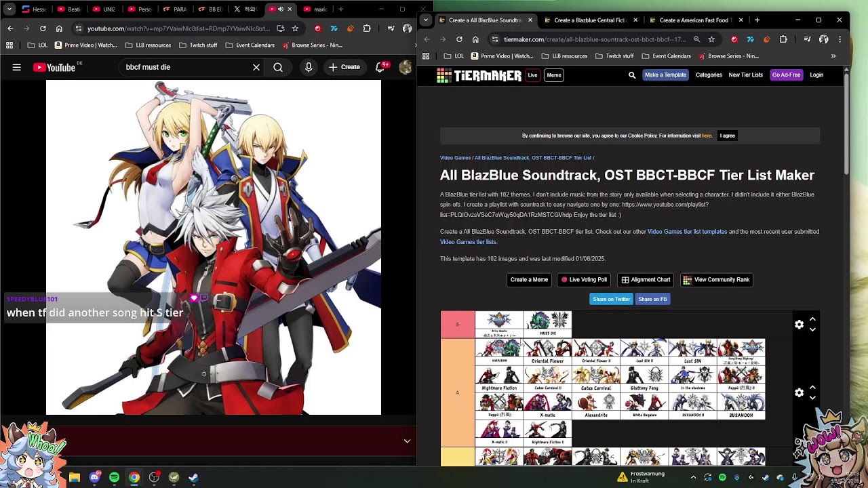Bookmark the YouTube page with star

pyautogui.click(x=295, y=28)
